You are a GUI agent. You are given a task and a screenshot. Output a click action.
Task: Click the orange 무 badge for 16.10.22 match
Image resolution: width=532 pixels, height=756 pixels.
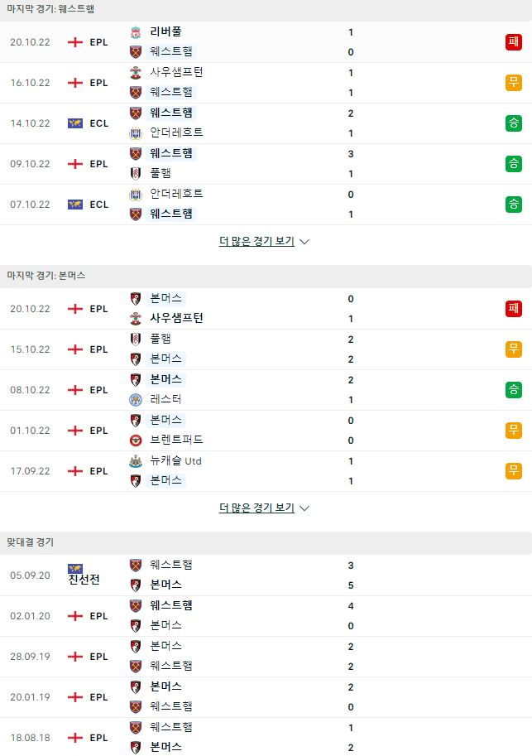(513, 83)
